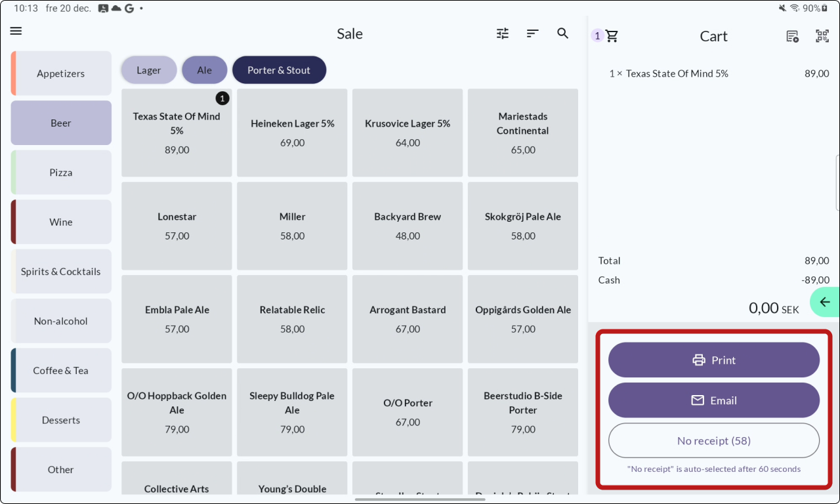The image size is (840, 504).
Task: Add Lonestar to cart
Action: [177, 226]
